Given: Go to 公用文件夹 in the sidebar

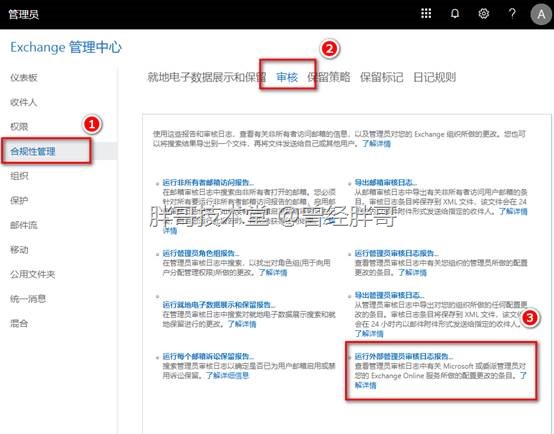Looking at the screenshot, I should coord(33,274).
